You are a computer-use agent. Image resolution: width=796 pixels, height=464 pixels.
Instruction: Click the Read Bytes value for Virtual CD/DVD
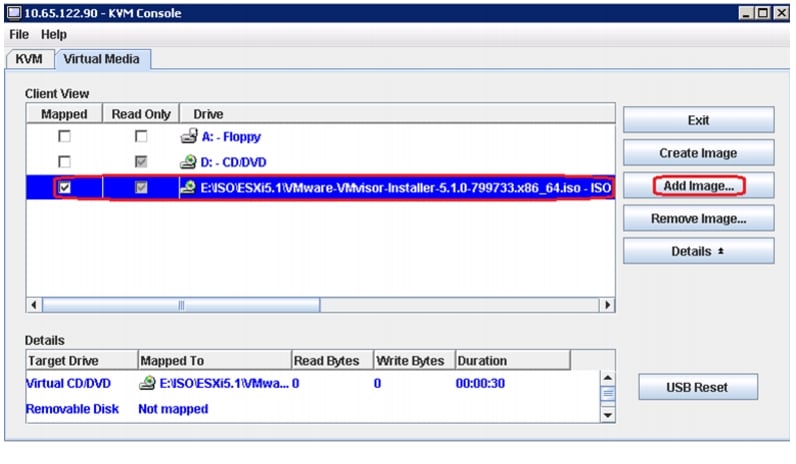295,383
